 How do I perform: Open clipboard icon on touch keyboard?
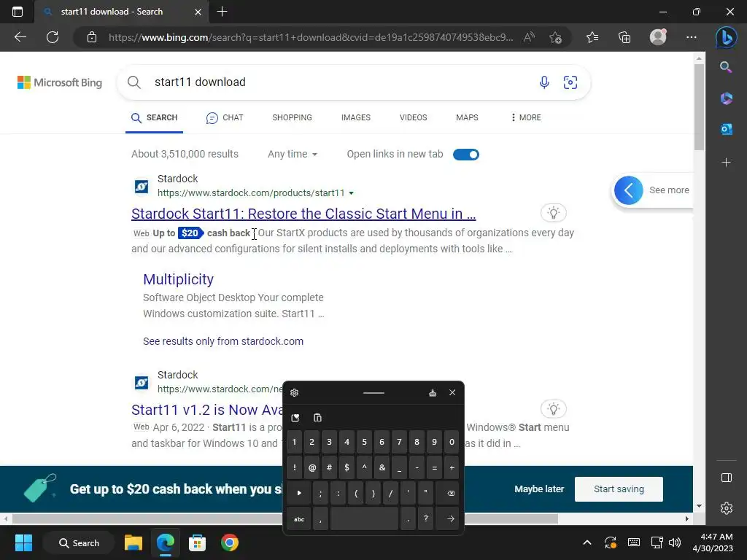(x=317, y=418)
